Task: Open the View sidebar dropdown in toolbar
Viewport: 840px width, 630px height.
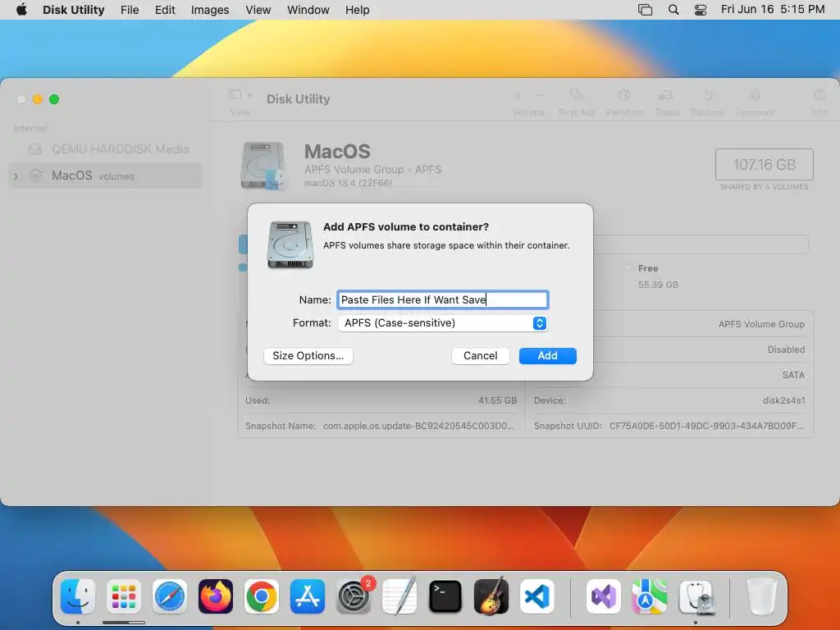Action: (x=240, y=95)
